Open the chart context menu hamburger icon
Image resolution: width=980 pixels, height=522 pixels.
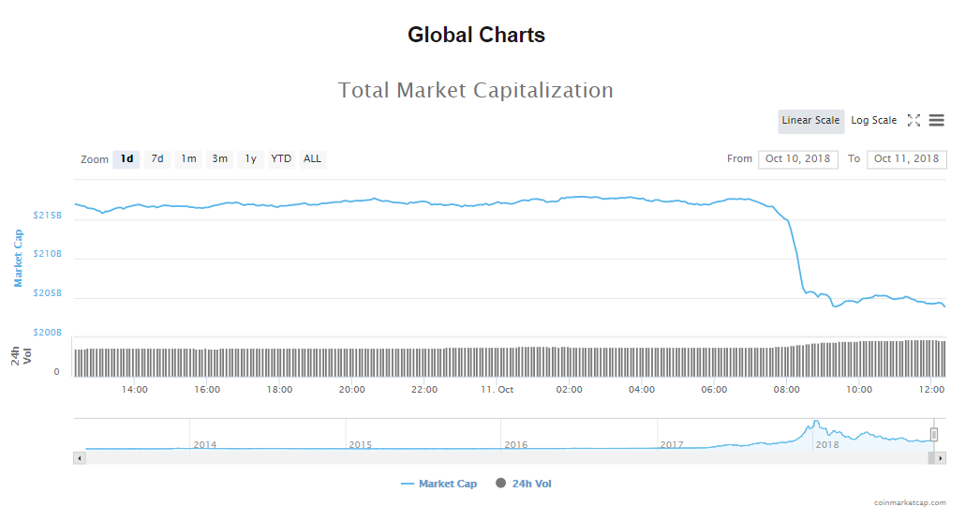(937, 120)
